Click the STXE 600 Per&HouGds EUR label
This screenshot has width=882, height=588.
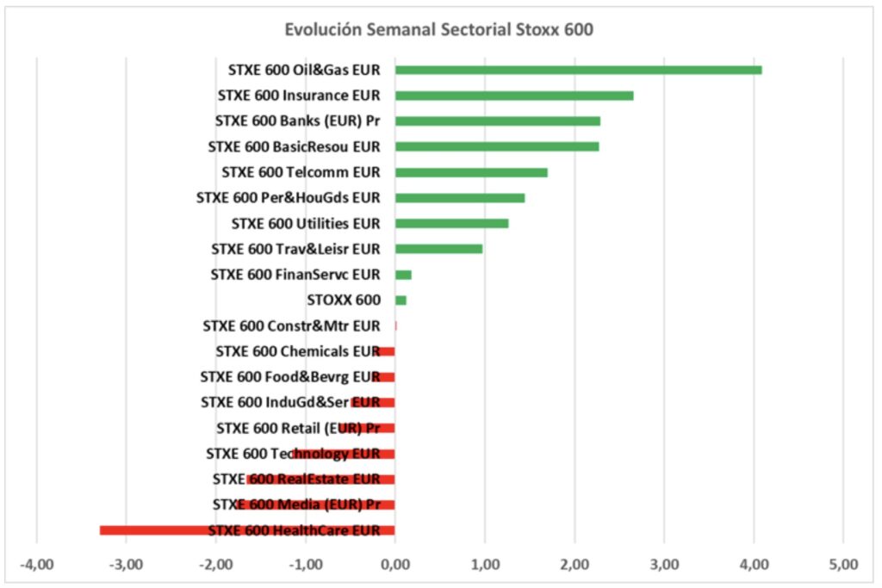click(x=288, y=198)
